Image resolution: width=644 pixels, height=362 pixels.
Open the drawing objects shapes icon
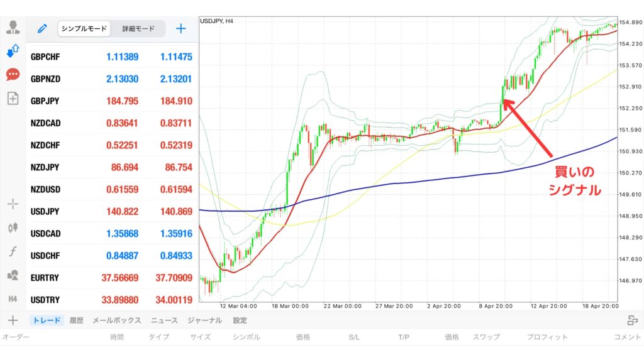[13, 275]
